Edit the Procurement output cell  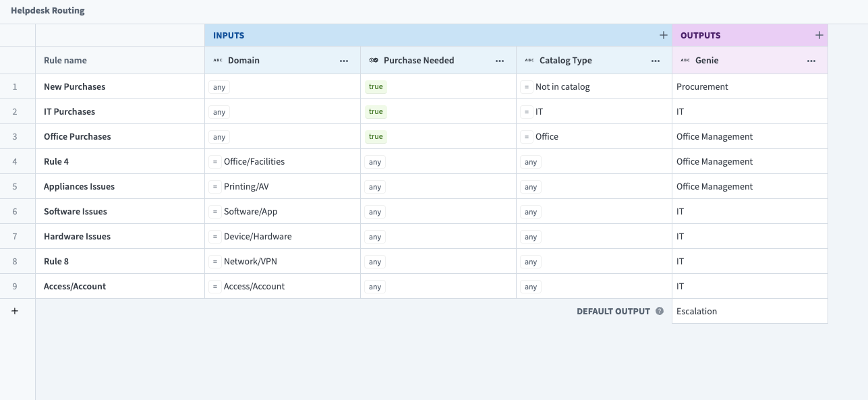pos(750,87)
